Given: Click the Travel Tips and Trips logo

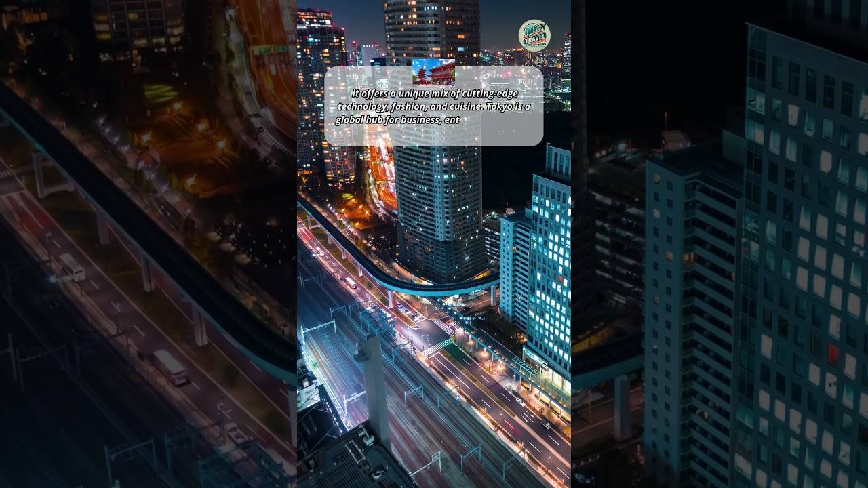Looking at the screenshot, I should pos(534,36).
